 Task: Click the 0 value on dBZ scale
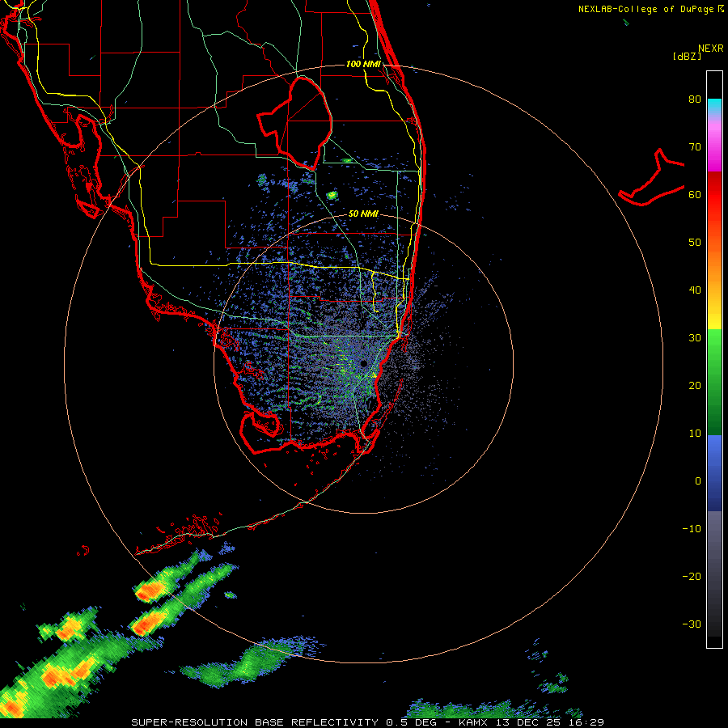click(698, 481)
